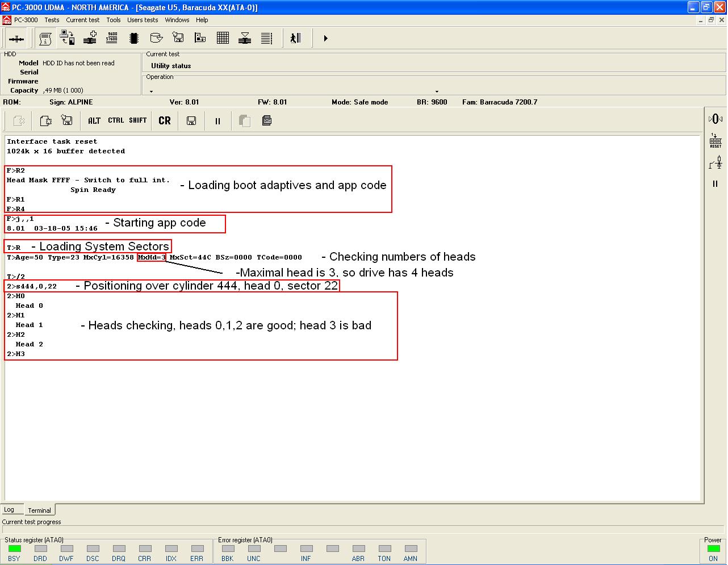Click the disk cylinder with arrow icon
Image resolution: width=728 pixels, height=565 pixels.
click(x=156, y=39)
